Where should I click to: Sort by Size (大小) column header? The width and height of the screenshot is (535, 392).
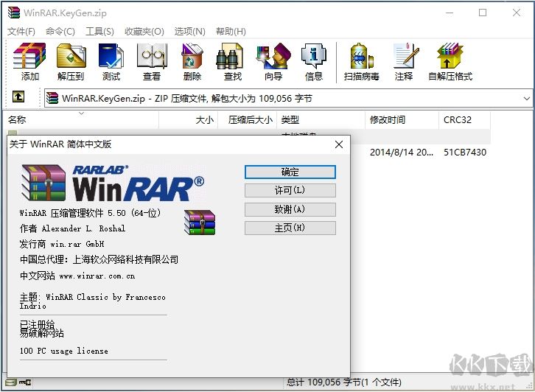189,120
